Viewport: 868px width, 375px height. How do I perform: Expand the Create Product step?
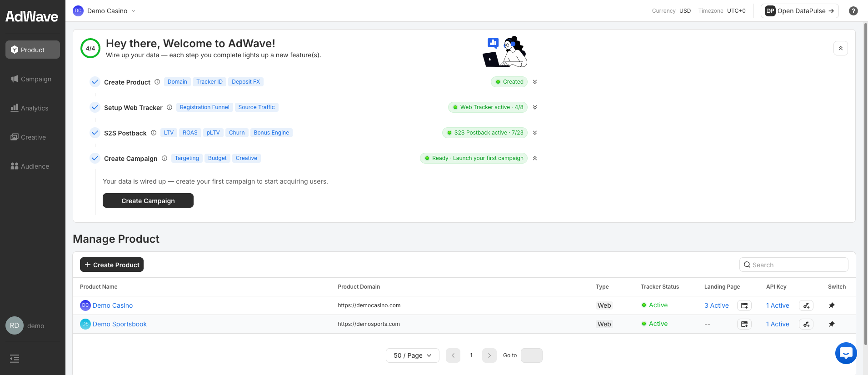point(535,82)
